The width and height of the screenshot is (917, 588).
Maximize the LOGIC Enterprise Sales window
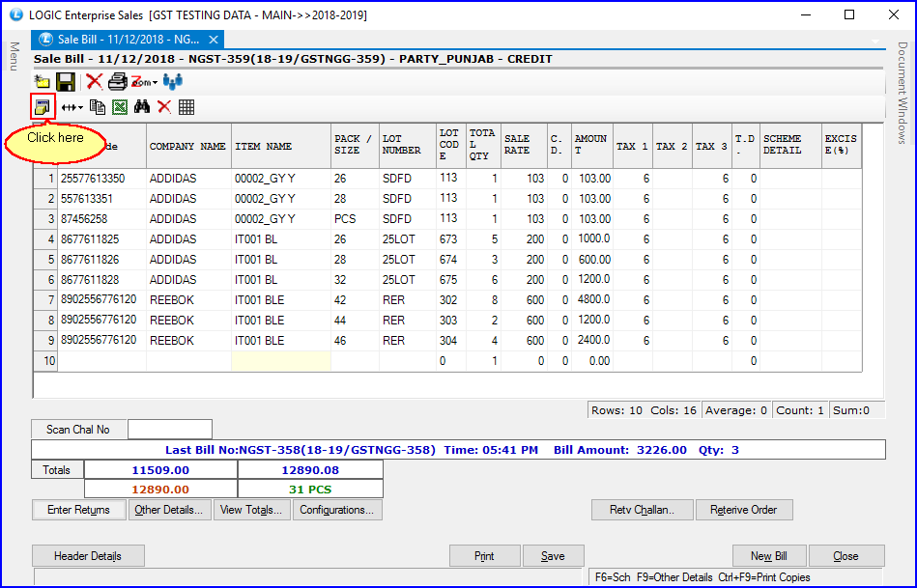[x=849, y=14]
